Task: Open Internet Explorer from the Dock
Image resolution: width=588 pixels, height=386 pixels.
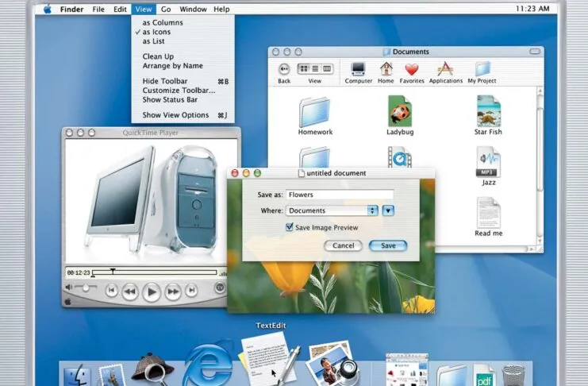Action: tap(208, 366)
